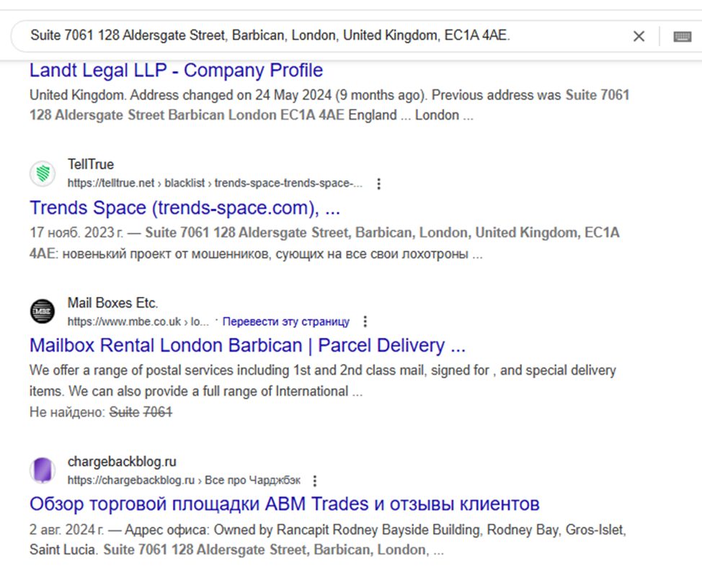Viewport: 702px width, 588px height.
Task: Open more options for TellTrue result
Action: coord(379,184)
